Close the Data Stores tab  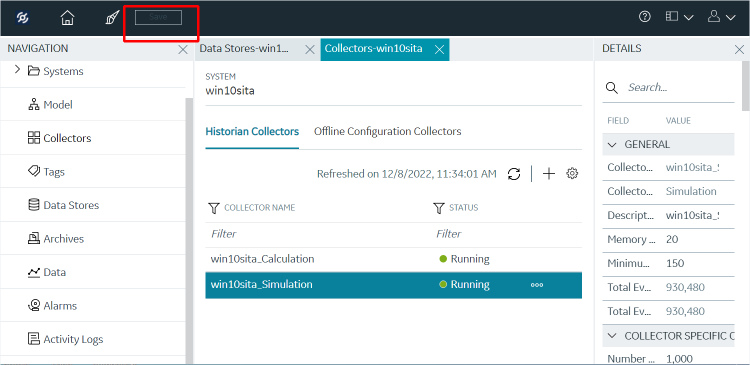pyautogui.click(x=309, y=49)
